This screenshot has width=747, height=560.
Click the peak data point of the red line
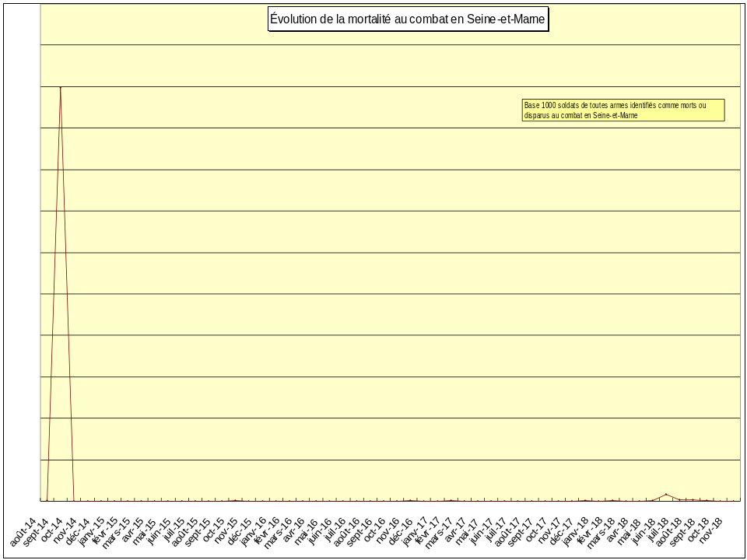coord(61,87)
